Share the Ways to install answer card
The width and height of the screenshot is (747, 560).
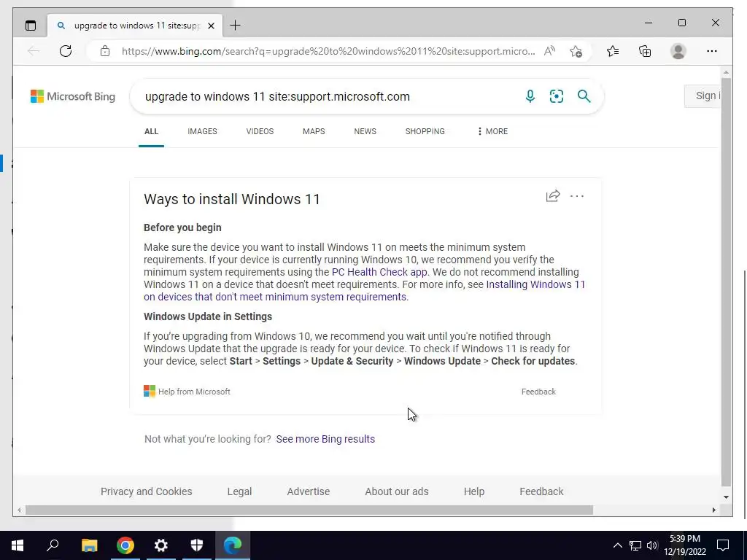[x=553, y=196]
